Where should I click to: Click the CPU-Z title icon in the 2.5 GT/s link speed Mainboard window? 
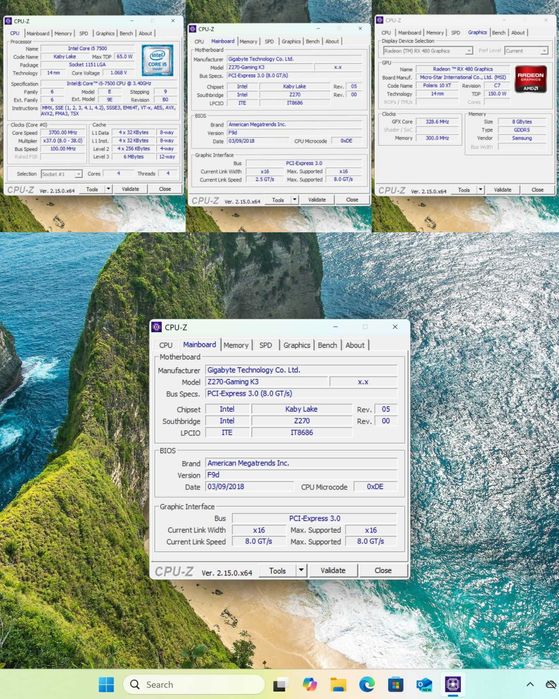[193, 29]
